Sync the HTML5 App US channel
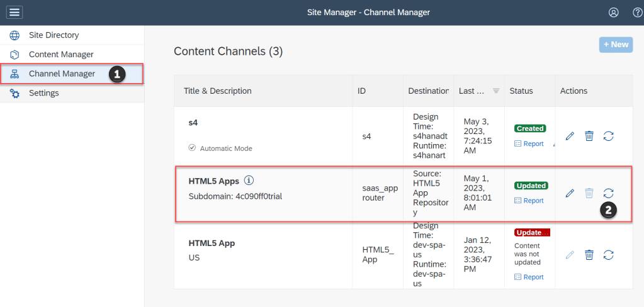644x307 pixels. tap(609, 255)
